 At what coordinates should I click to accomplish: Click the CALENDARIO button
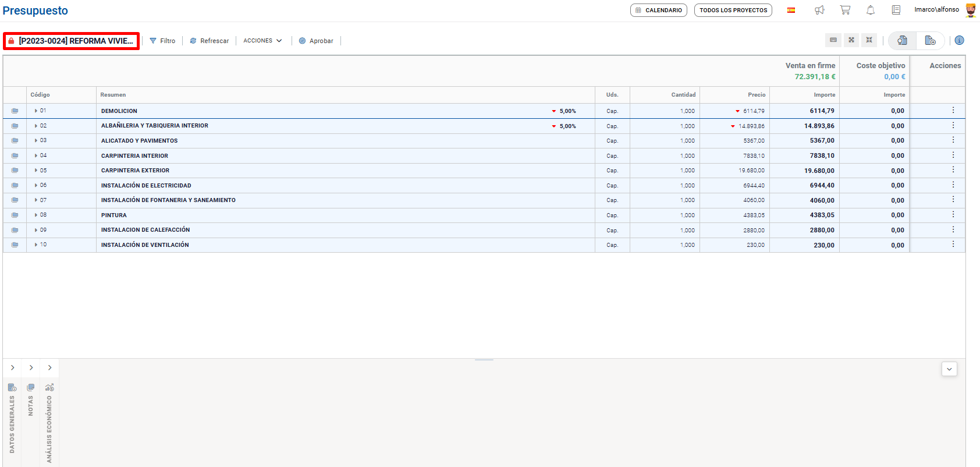[658, 10]
